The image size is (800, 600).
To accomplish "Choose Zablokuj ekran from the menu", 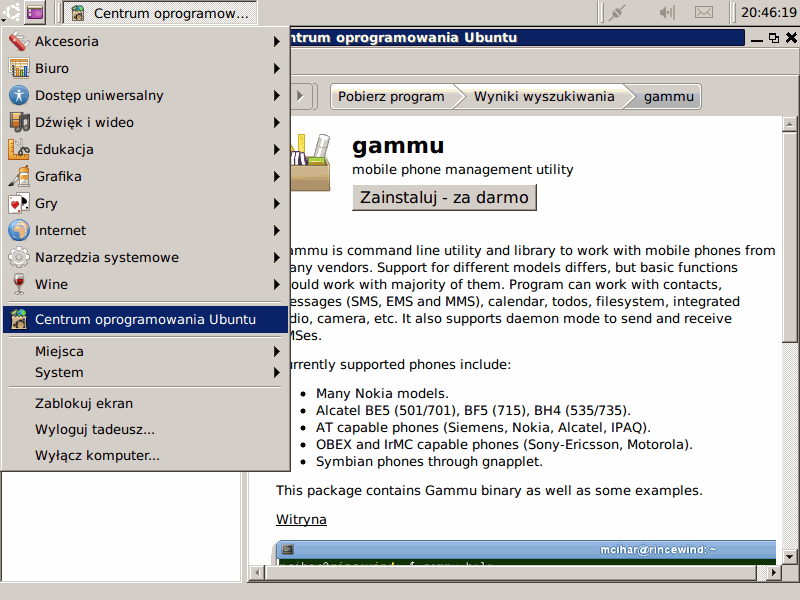I will click(84, 404).
